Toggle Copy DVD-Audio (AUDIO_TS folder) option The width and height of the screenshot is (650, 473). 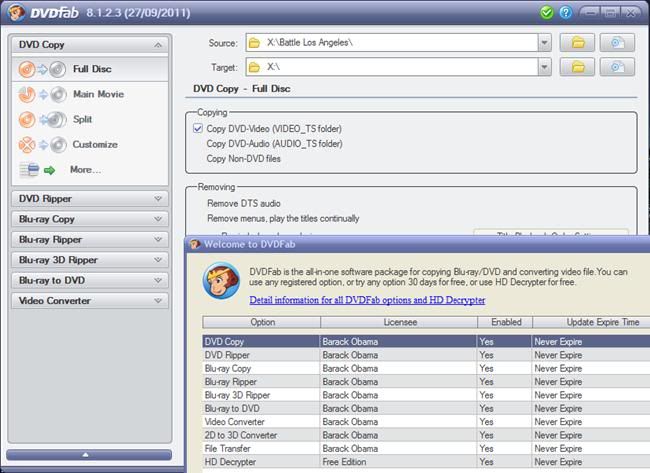click(x=274, y=144)
